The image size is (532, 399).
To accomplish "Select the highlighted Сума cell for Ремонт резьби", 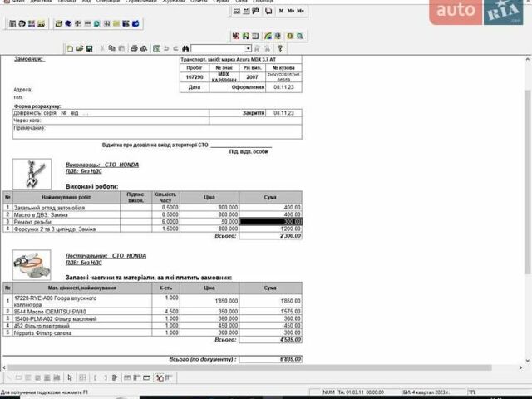I will (271, 223).
